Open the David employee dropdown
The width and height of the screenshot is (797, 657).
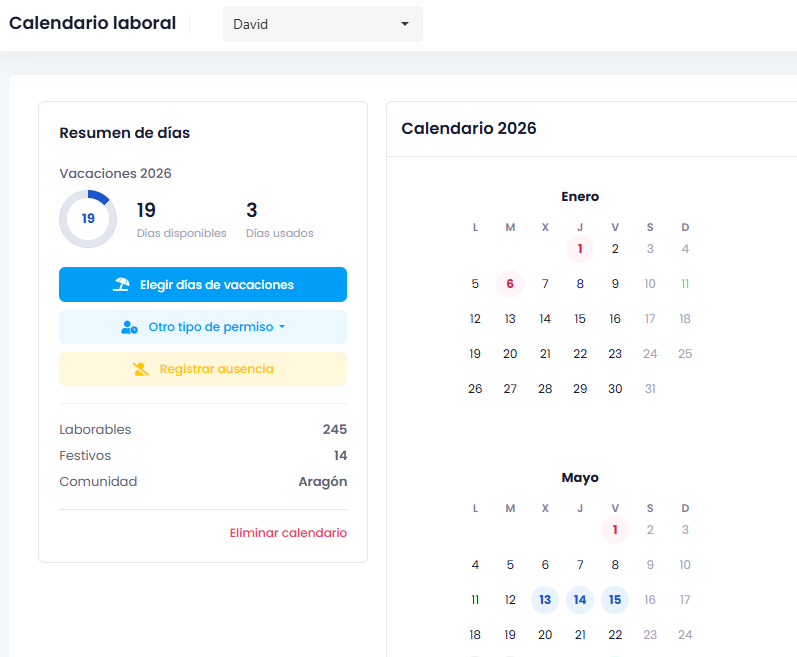point(322,24)
